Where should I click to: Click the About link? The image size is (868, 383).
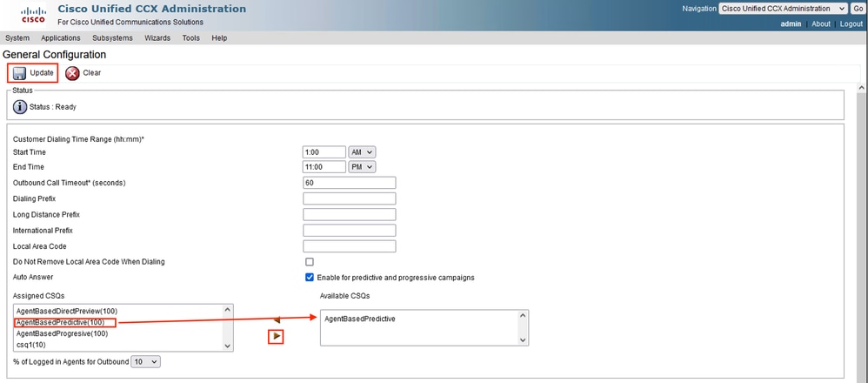coord(821,24)
